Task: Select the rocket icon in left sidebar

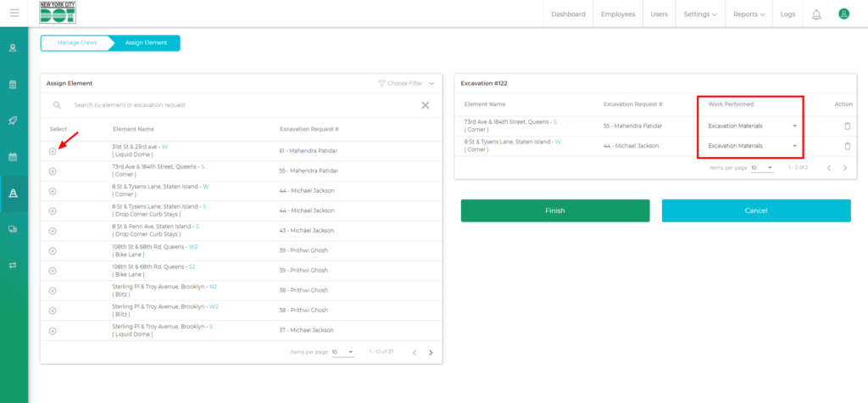Action: [14, 120]
